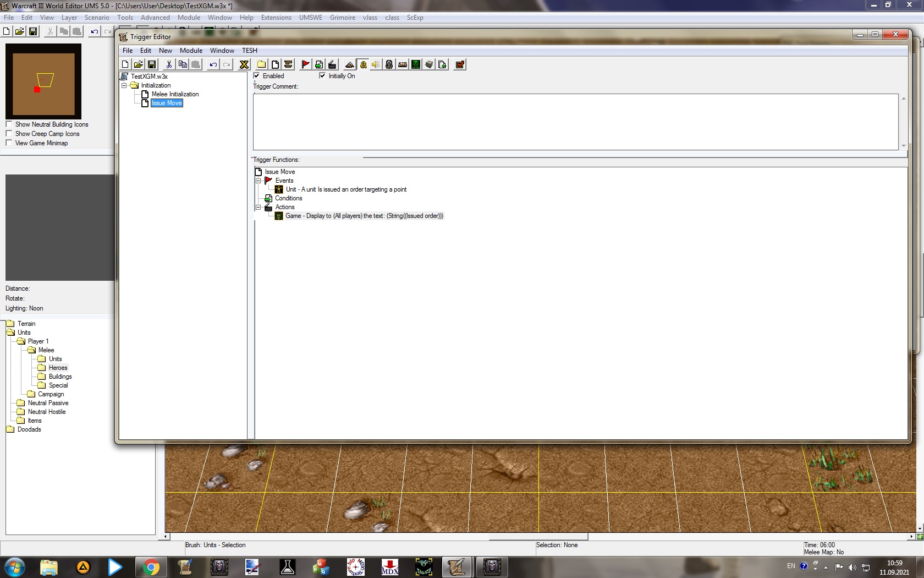Enable Show Creep Camp Icons checkbox
The image size is (924, 578).
tap(9, 134)
